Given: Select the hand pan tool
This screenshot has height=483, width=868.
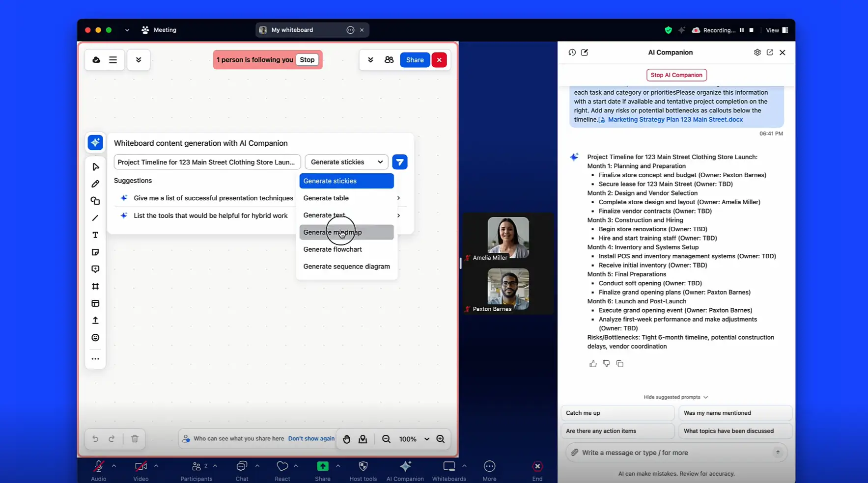Looking at the screenshot, I should click(347, 439).
